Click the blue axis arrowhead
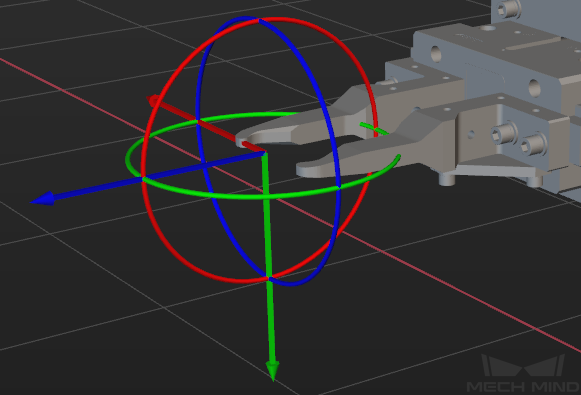581x395 pixels. pos(43,199)
